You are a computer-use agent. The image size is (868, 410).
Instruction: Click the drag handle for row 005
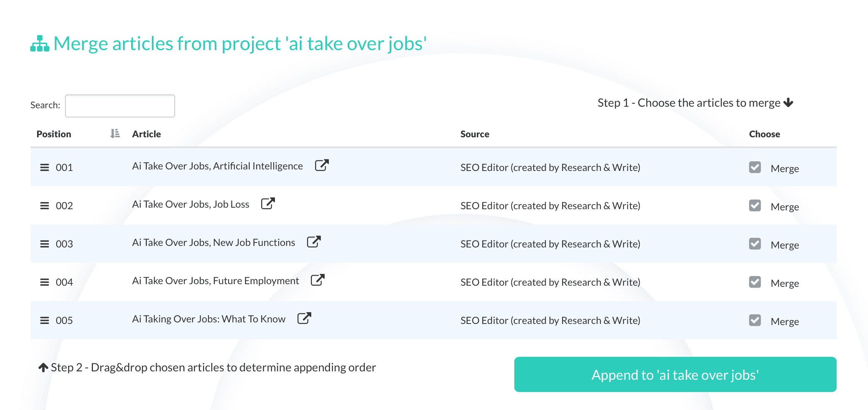[44, 321]
